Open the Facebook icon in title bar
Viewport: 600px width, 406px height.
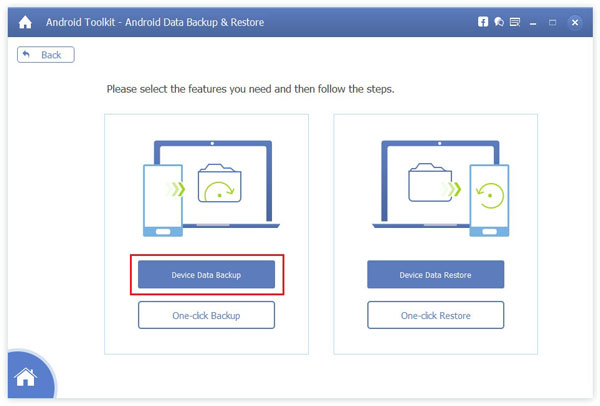pyautogui.click(x=483, y=22)
